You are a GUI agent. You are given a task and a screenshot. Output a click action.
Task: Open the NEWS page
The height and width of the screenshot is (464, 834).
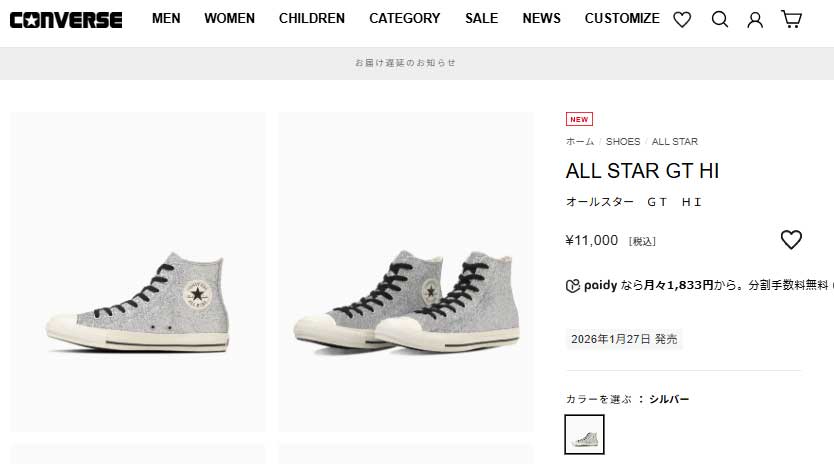541,18
